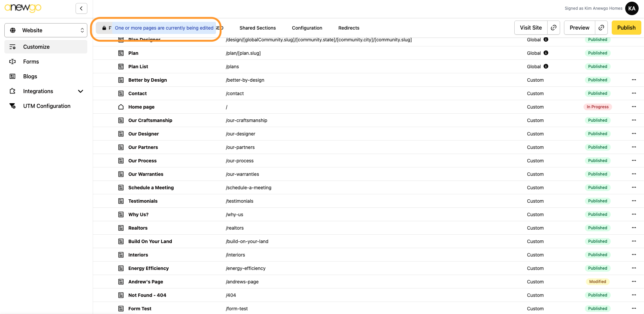The width and height of the screenshot is (644, 314).
Task: Open user avatar KA menu
Action: [x=632, y=8]
